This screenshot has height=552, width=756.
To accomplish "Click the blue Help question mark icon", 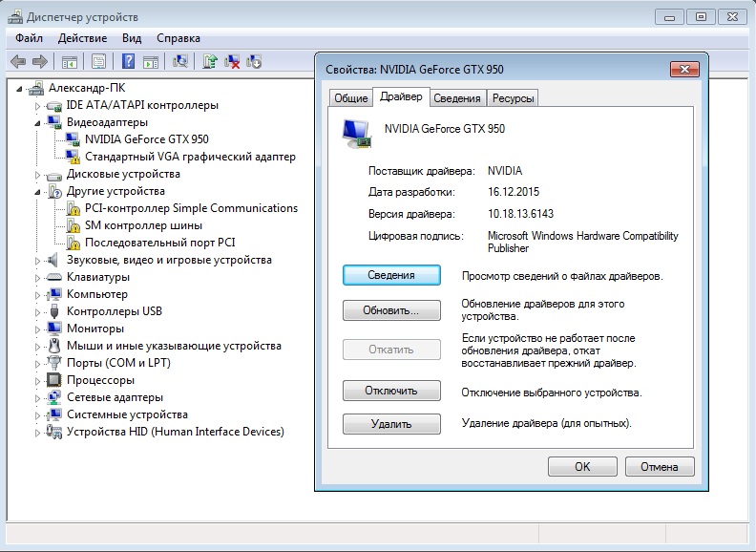I will click(128, 61).
